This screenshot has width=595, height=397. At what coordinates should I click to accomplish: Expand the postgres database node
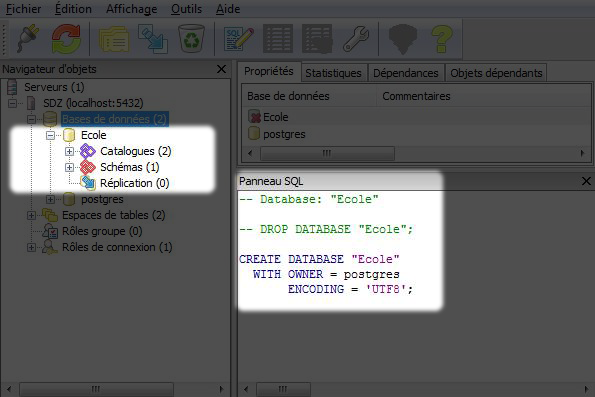tap(50, 199)
